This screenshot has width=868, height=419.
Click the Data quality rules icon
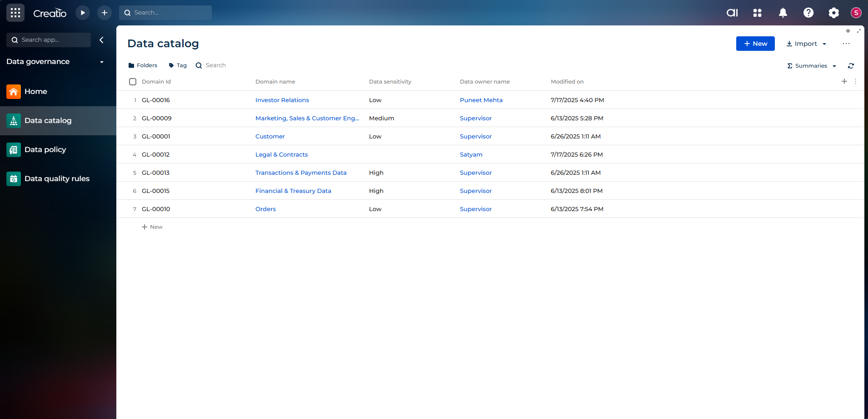tap(14, 179)
